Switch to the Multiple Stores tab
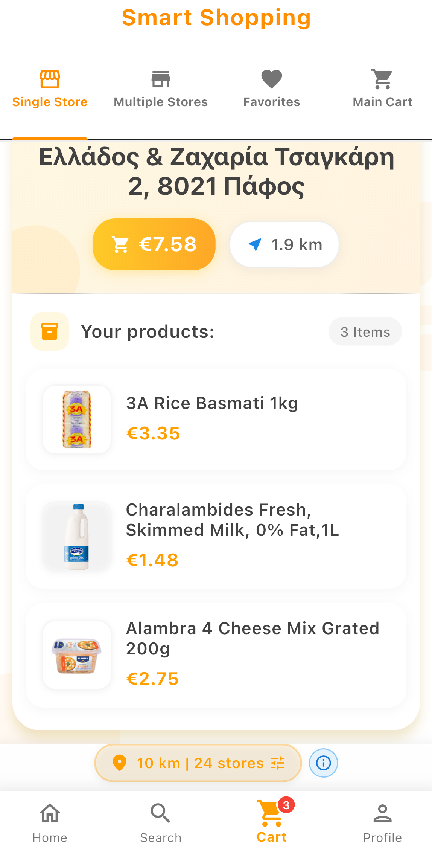Screen dimensions: 432x868 (161, 89)
